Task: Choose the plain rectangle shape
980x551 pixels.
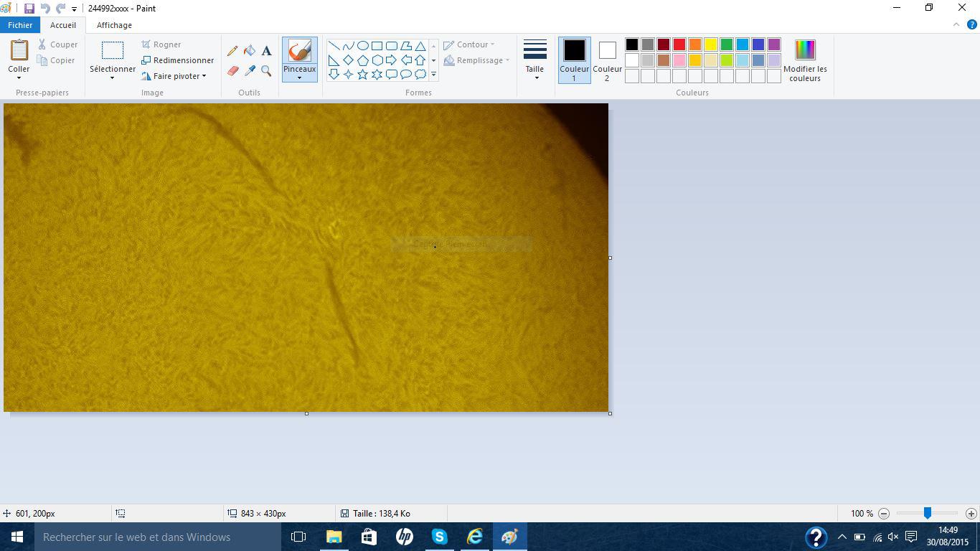Action: click(x=377, y=46)
